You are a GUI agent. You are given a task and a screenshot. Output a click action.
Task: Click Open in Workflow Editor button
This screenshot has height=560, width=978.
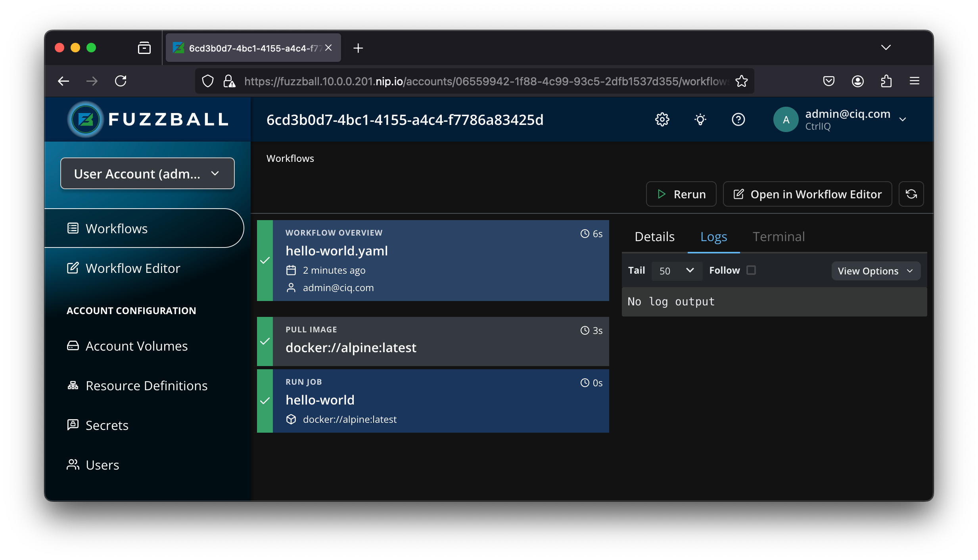click(807, 194)
